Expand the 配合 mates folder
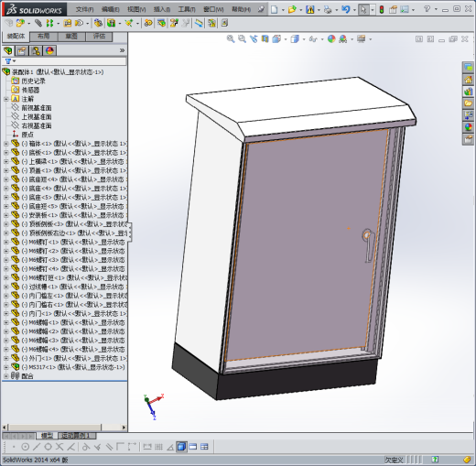Image resolution: width=476 pixels, height=466 pixels. [x=5, y=376]
